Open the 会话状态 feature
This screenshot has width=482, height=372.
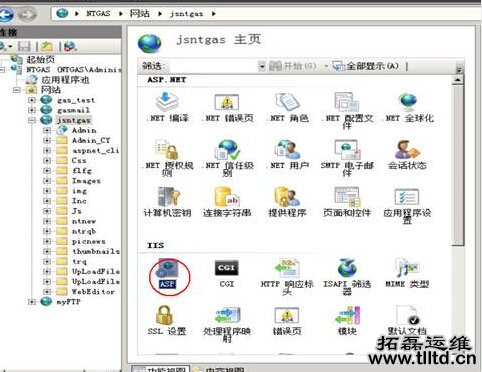coord(408,155)
